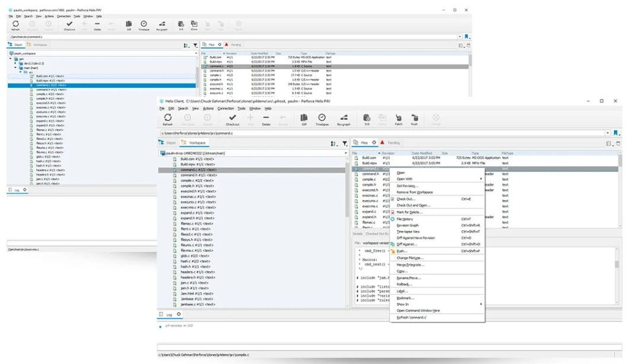Expand dev2.3 node in back window tree
630x364 pixels.
click(15, 63)
